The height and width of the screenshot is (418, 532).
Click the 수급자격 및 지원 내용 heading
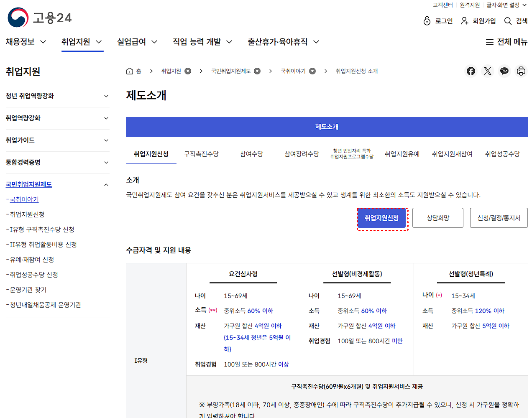pos(159,250)
